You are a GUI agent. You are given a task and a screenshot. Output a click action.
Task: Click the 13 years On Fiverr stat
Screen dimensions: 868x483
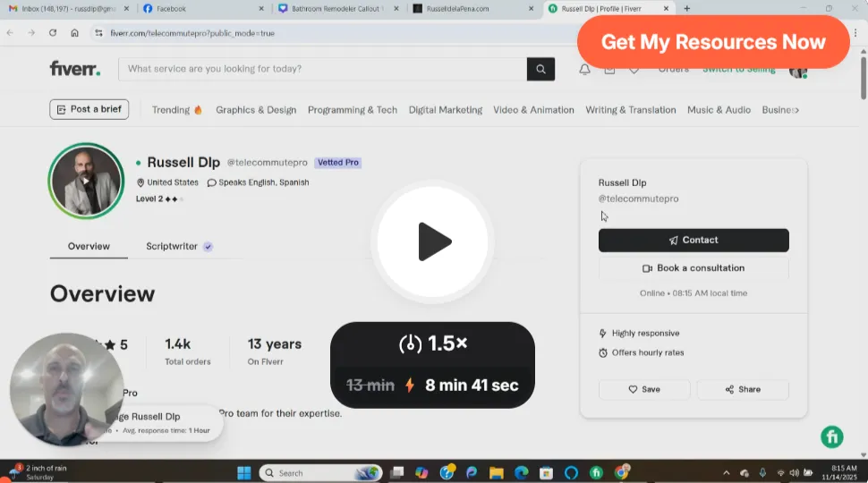(275, 352)
